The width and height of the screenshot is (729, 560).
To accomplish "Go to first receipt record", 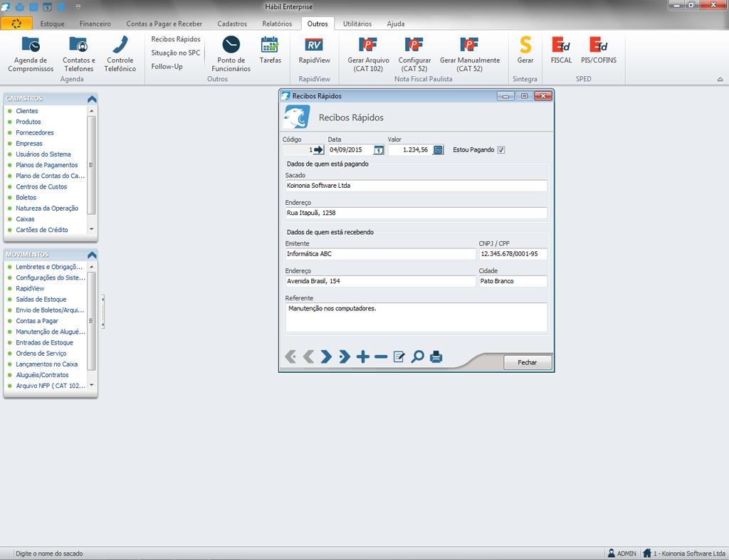I will (290, 357).
